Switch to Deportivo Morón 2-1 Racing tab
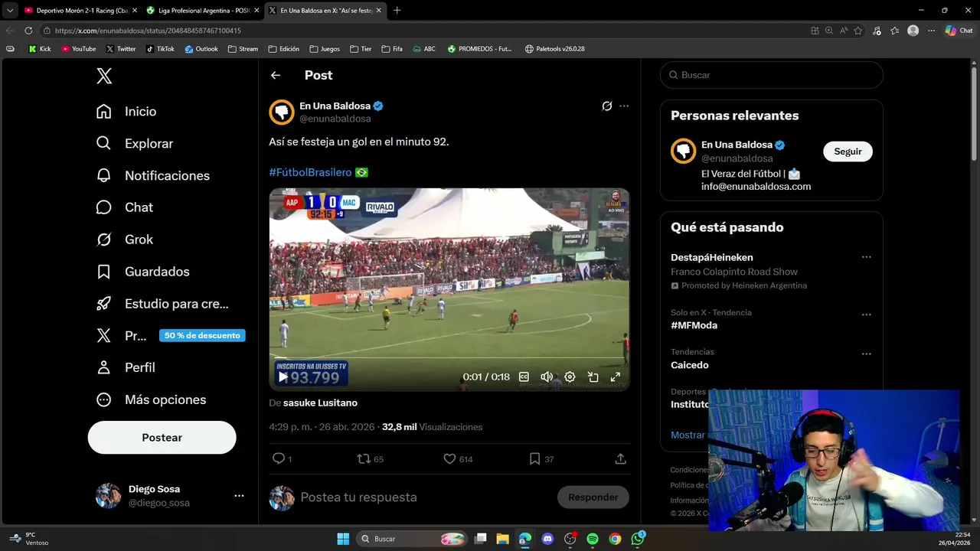 [x=80, y=10]
